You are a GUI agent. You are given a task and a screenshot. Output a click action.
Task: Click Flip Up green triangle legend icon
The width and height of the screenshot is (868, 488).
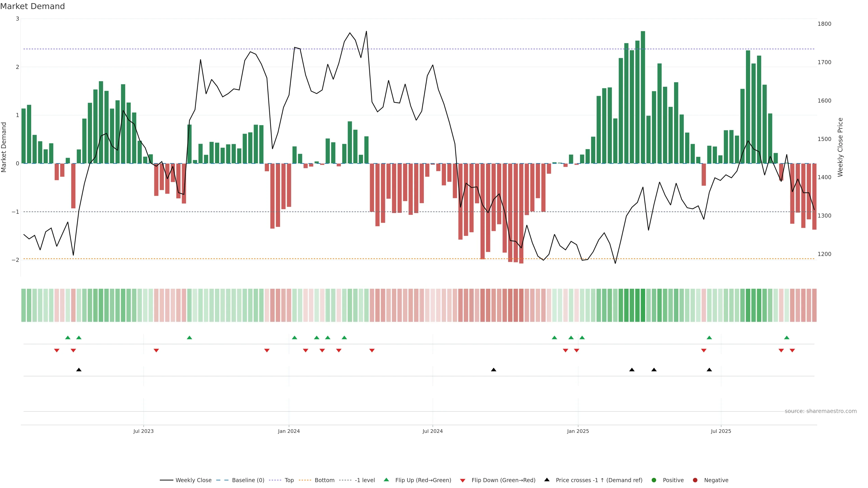pos(387,480)
